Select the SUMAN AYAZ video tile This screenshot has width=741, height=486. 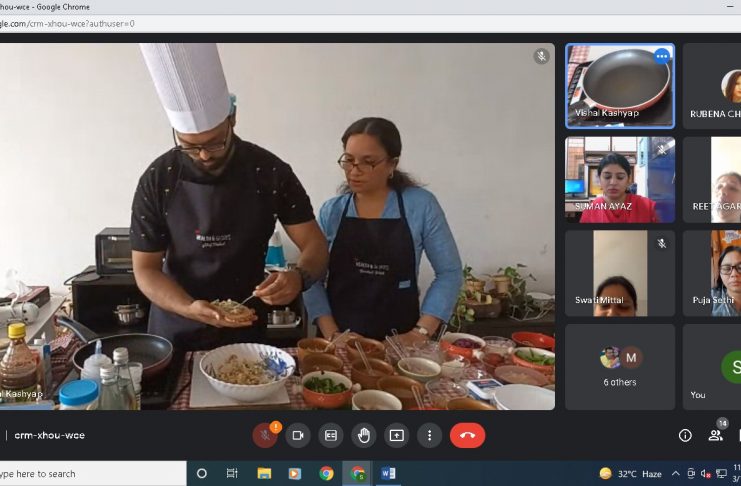point(620,180)
